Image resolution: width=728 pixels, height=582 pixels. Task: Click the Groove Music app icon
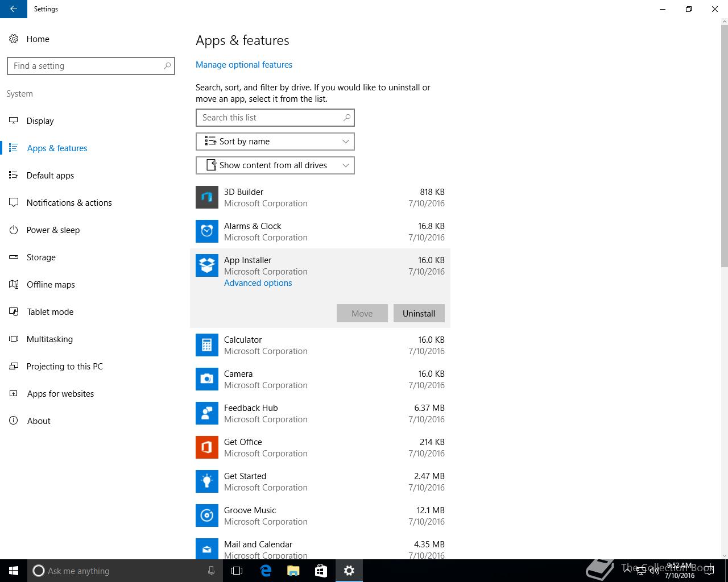207,516
